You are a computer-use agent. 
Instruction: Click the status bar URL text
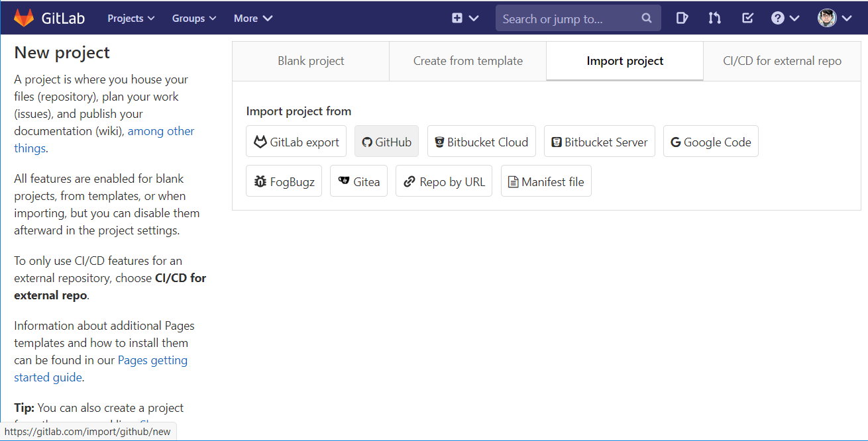point(87,432)
